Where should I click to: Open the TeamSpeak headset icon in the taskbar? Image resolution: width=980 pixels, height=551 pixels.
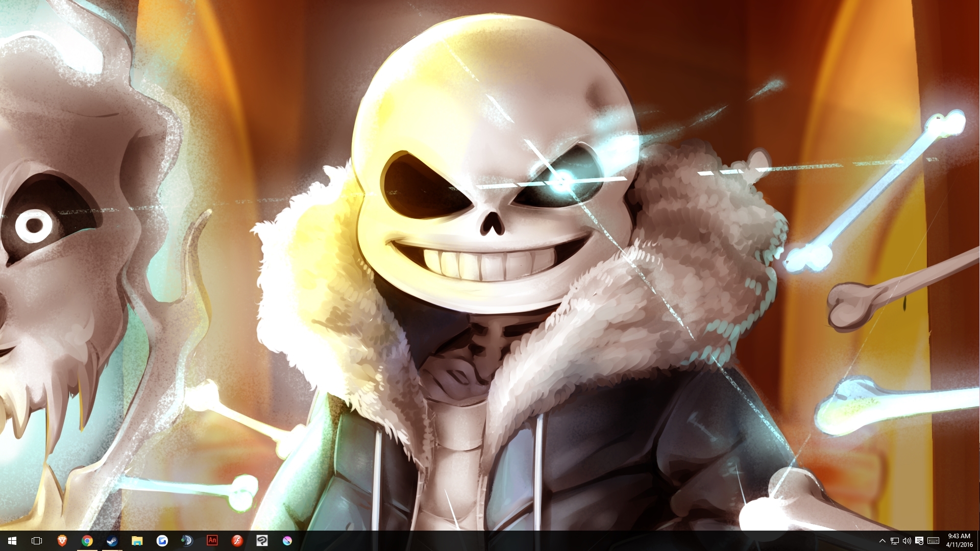[187, 541]
